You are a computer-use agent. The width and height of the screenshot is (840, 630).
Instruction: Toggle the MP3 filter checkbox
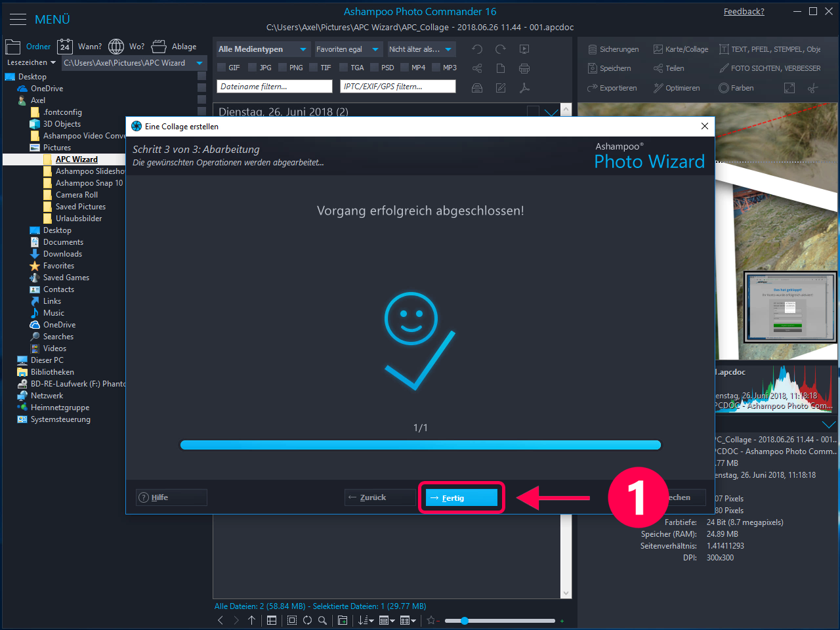click(436, 68)
